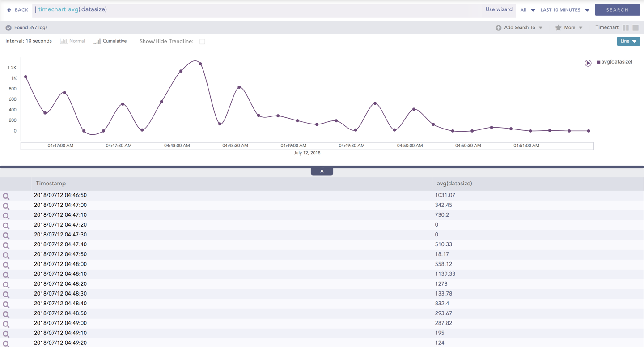Screen dimensions: 644x347
Task: Click the magnifier icon for 04:46:50 row
Action: coord(6,196)
